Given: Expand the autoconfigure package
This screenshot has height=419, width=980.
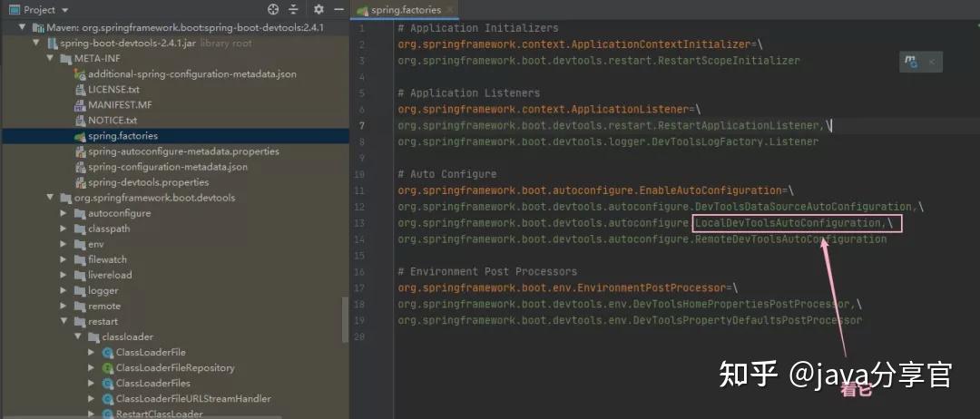Looking at the screenshot, I should (x=64, y=213).
